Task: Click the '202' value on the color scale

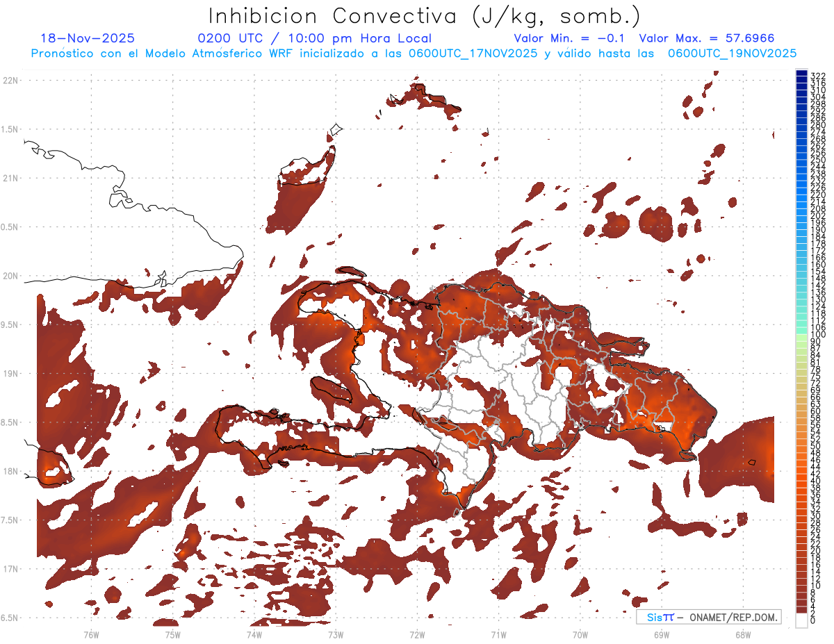Action: click(x=818, y=215)
